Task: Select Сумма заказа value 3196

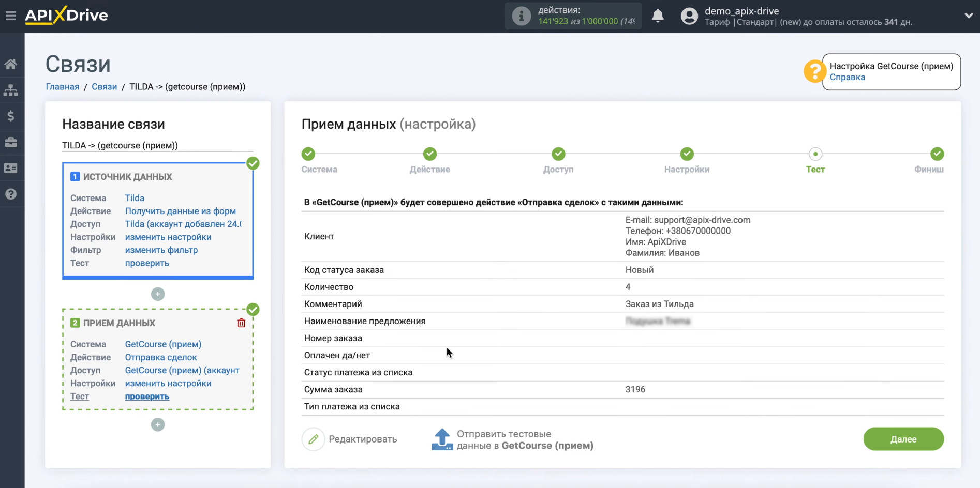Action: [635, 389]
